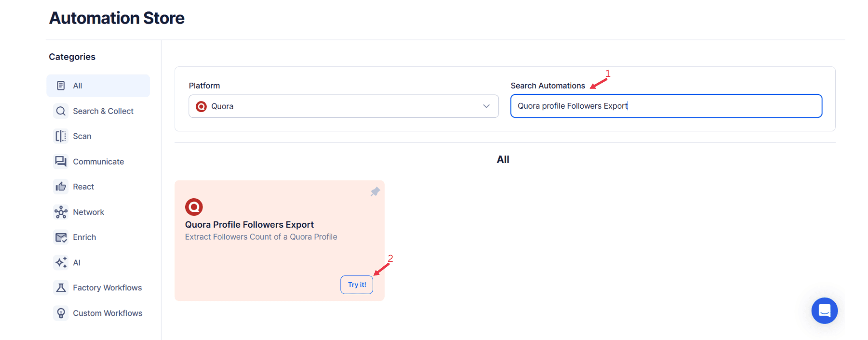This screenshot has height=340, width=868.
Task: Click the Enrich category entry
Action: click(x=84, y=237)
